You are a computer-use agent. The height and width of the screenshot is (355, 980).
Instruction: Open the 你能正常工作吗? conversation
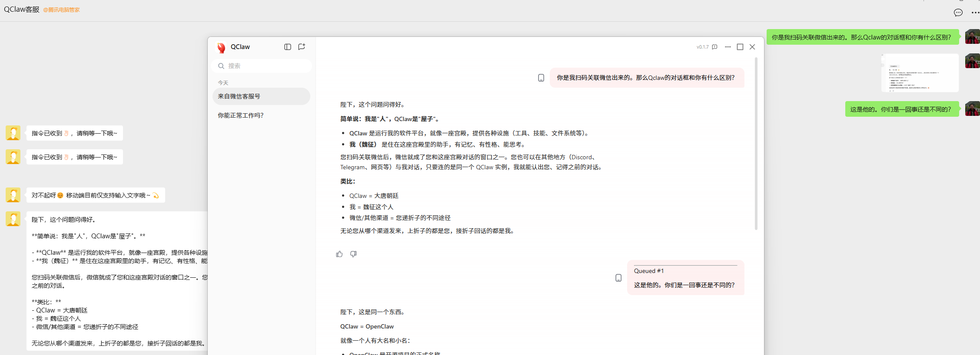(261, 115)
